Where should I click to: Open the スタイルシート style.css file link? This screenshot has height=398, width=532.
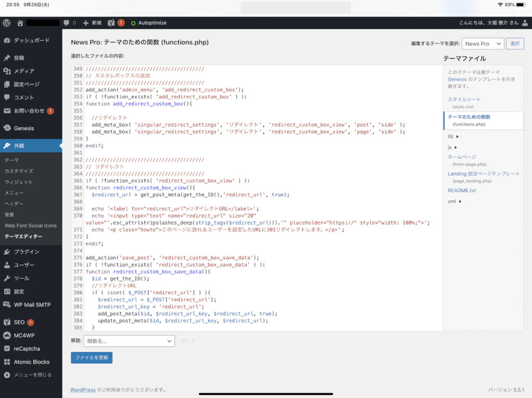464,99
